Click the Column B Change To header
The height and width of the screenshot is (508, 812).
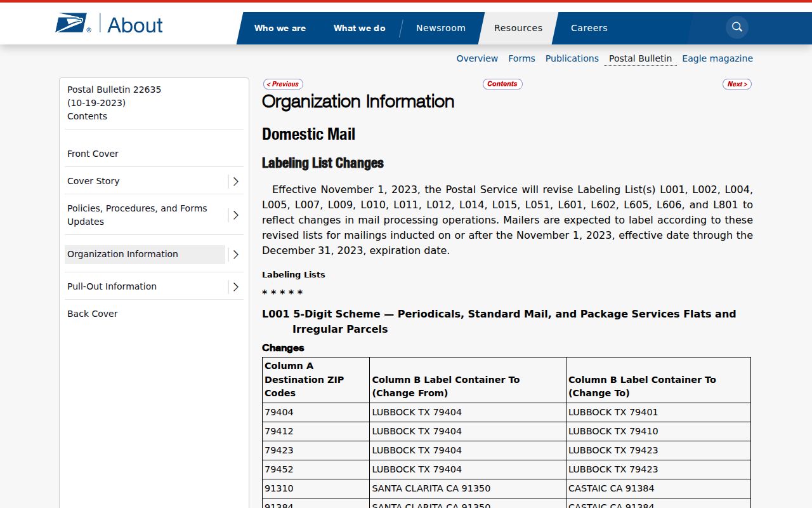click(658, 380)
